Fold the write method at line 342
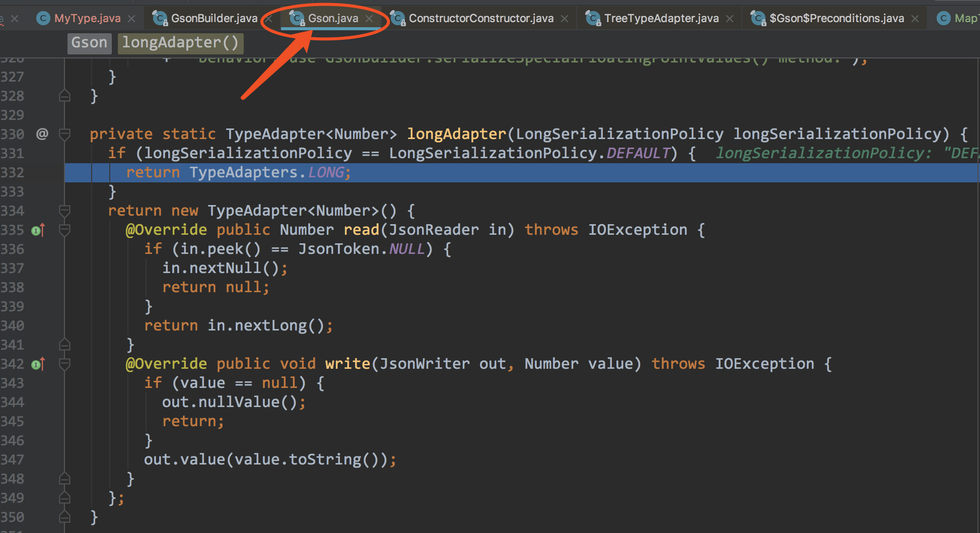 pyautogui.click(x=64, y=364)
